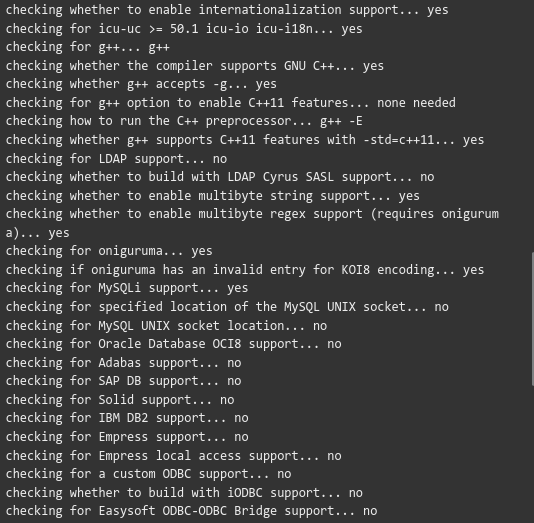Click the line about internationalization support
The image size is (534, 523).
227,10
